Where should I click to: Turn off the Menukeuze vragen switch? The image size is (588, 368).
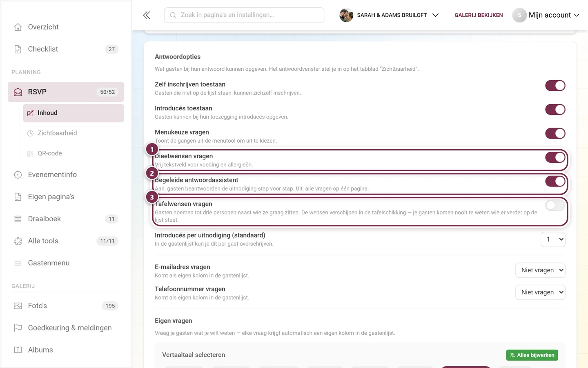pyautogui.click(x=555, y=133)
